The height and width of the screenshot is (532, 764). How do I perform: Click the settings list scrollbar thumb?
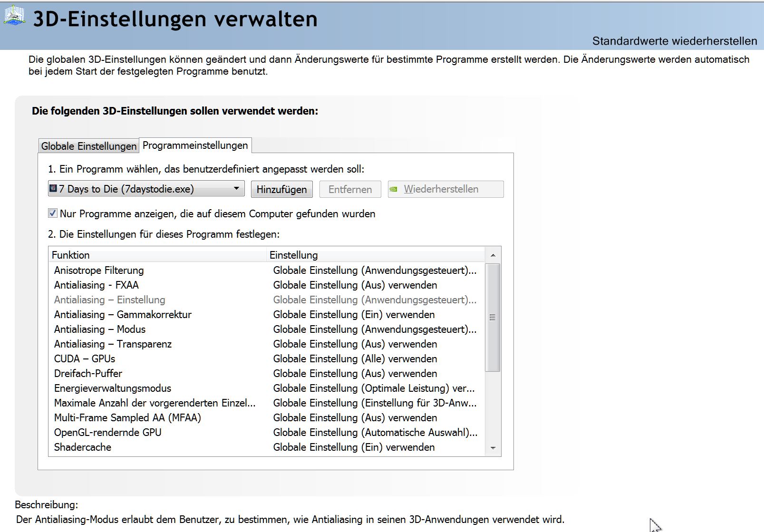(x=493, y=317)
